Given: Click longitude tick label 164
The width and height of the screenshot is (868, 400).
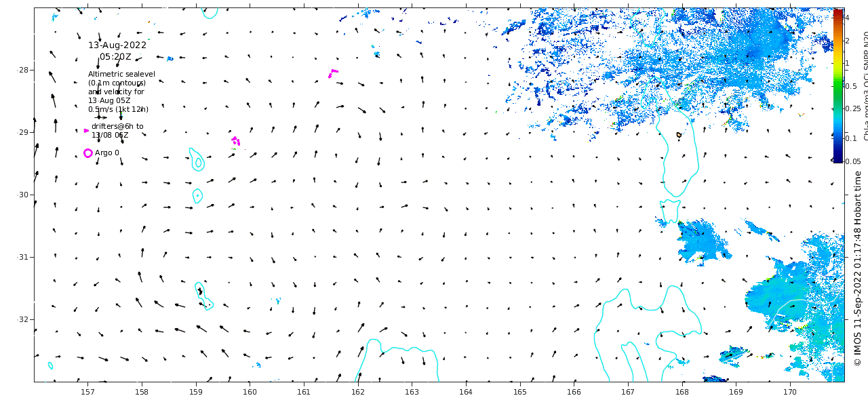Looking at the screenshot, I should tap(466, 392).
